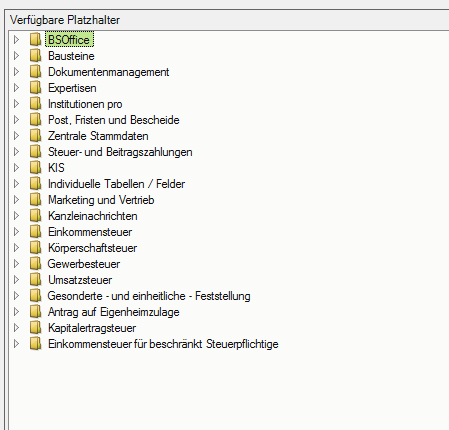Click folder icon of Post, Fristen und Bescheide
Image resolution: width=449 pixels, height=430 pixels.
pyautogui.click(x=35, y=120)
